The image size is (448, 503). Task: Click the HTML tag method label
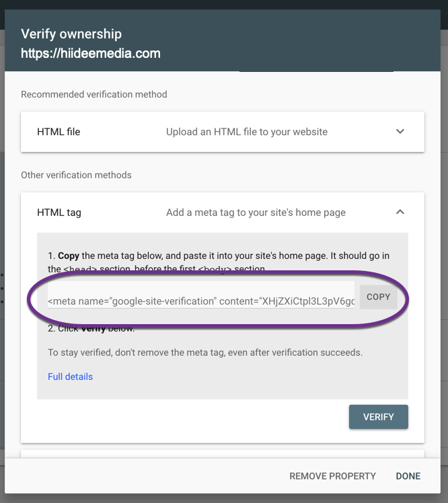pyautogui.click(x=59, y=212)
